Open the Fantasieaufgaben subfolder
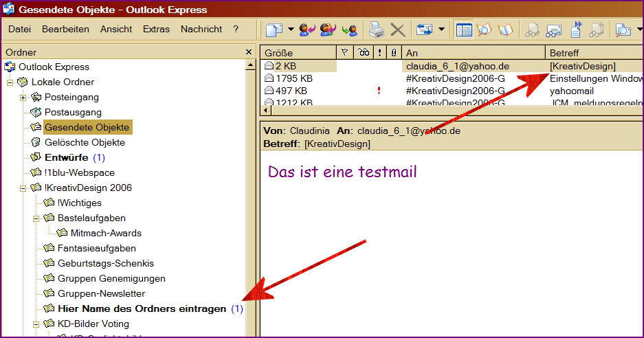Screen dimensions: 644x338 point(96,249)
